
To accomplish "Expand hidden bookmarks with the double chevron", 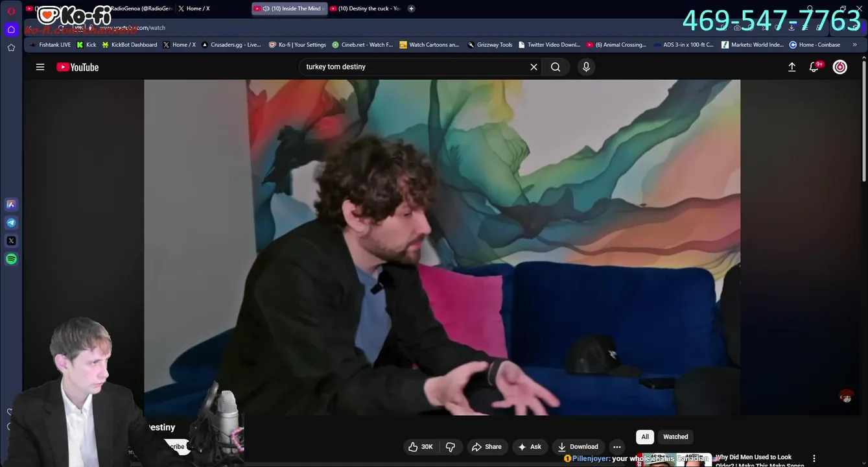I will (x=855, y=45).
